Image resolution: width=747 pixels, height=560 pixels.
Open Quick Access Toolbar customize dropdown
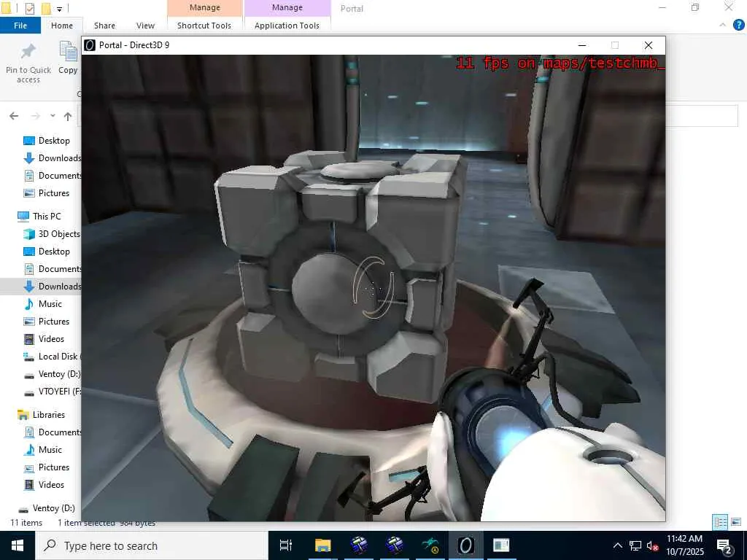coord(60,9)
